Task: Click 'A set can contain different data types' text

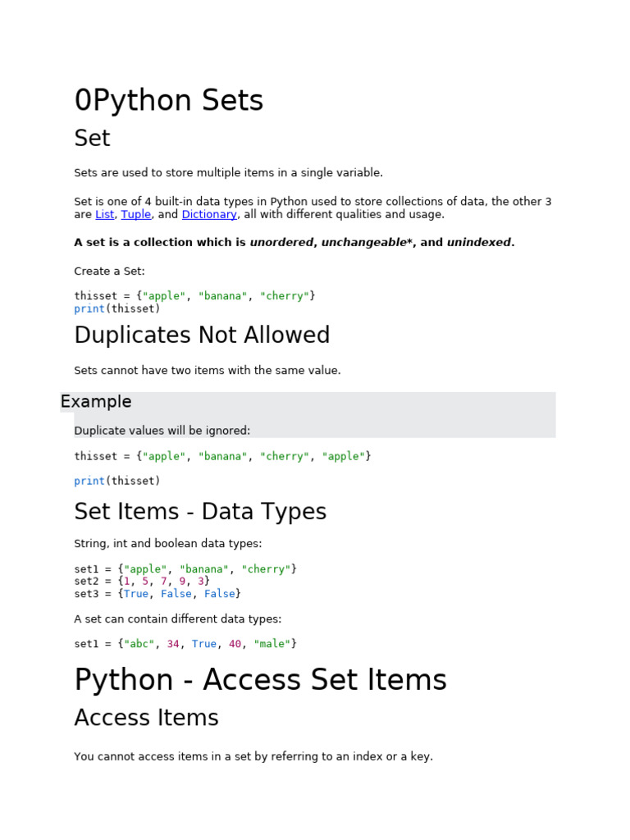Action: point(178,619)
